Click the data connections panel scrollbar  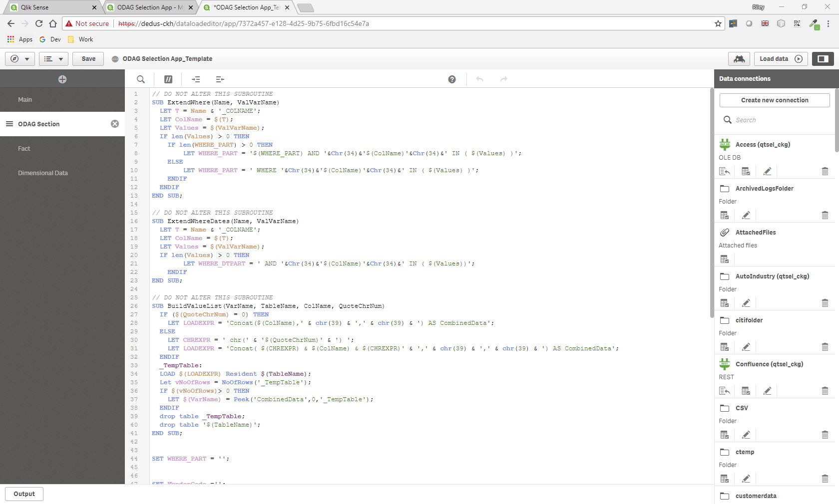pyautogui.click(x=837, y=120)
